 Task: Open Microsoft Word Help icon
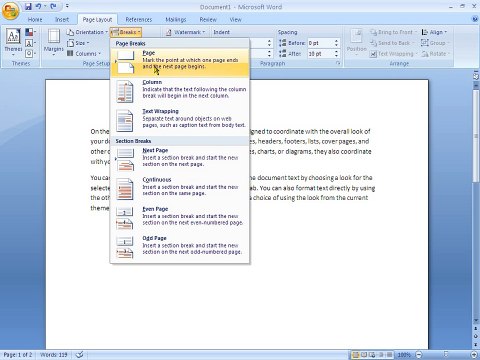pos(475,19)
